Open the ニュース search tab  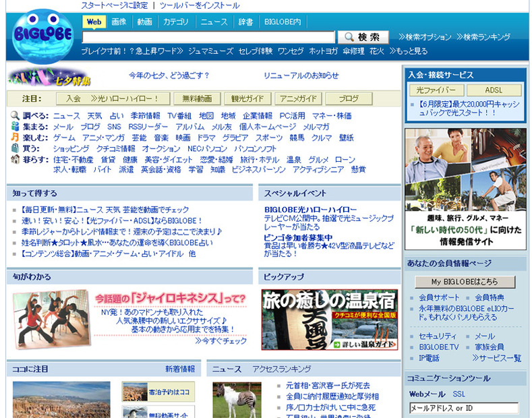pos(214,22)
